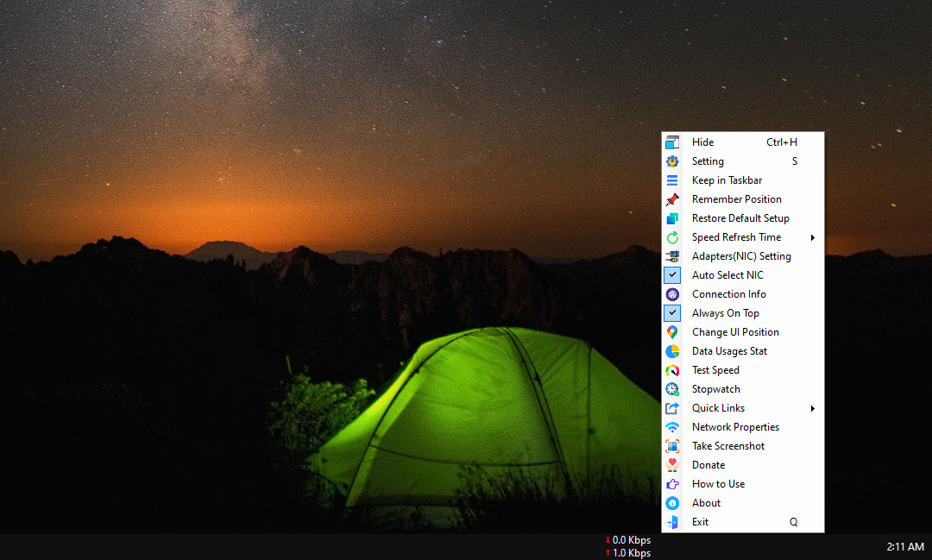
Task: Select Restore Default Setup option
Action: (740, 218)
